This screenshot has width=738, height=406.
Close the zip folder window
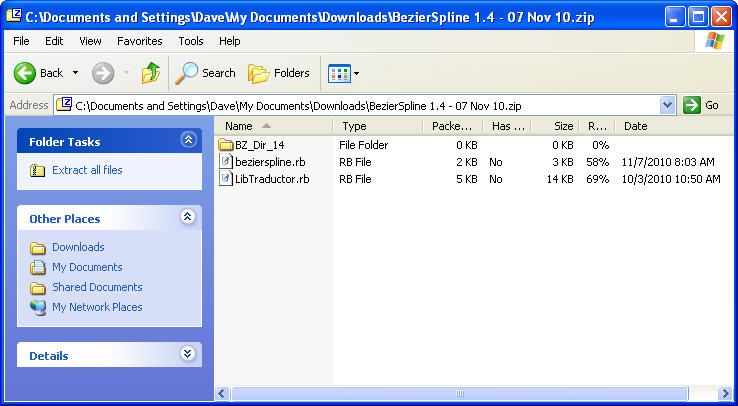[721, 17]
